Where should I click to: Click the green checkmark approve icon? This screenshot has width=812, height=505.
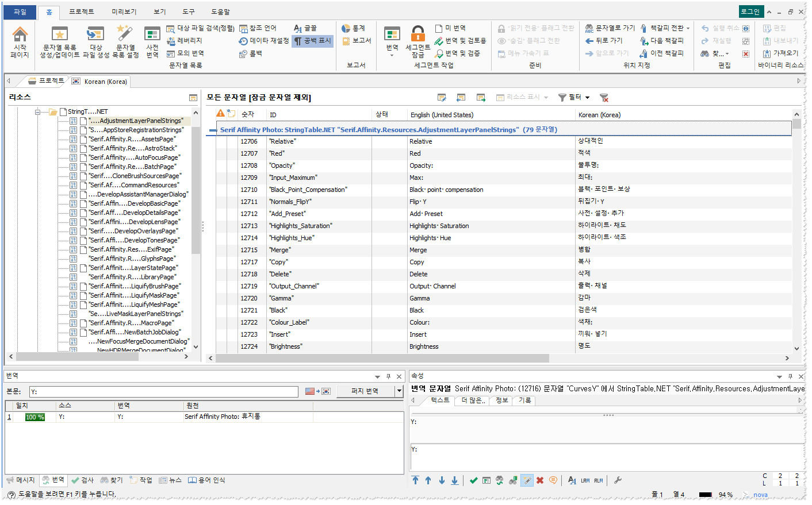point(473,480)
